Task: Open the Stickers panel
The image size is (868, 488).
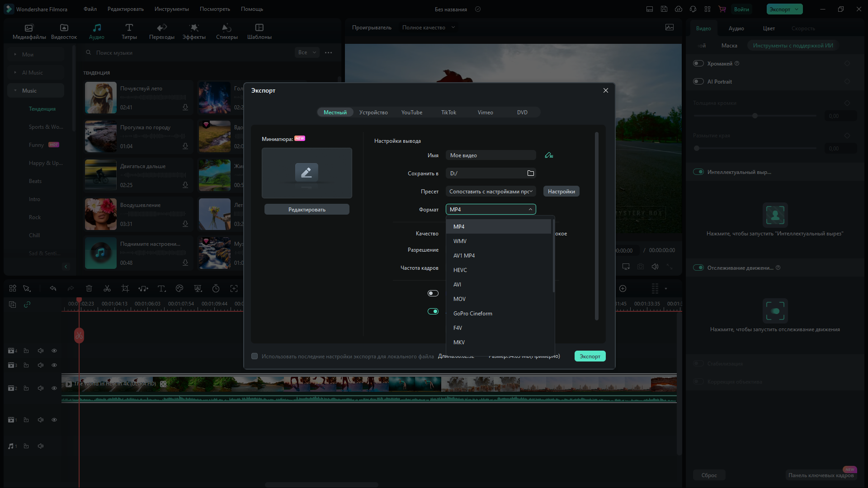Action: [226, 31]
